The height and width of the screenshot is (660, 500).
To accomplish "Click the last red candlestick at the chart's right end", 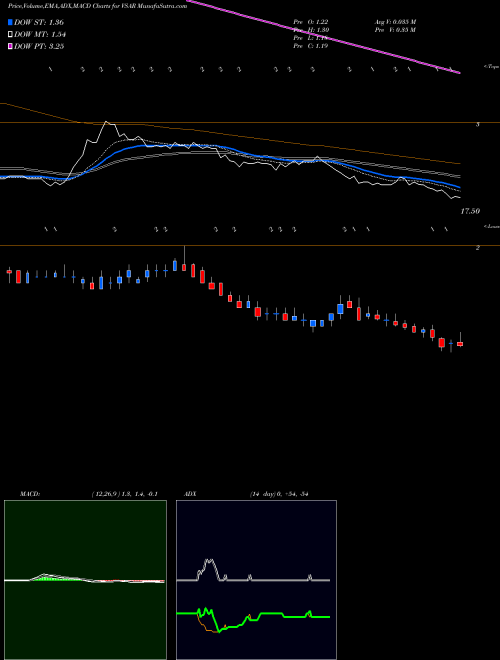I will coord(460,344).
